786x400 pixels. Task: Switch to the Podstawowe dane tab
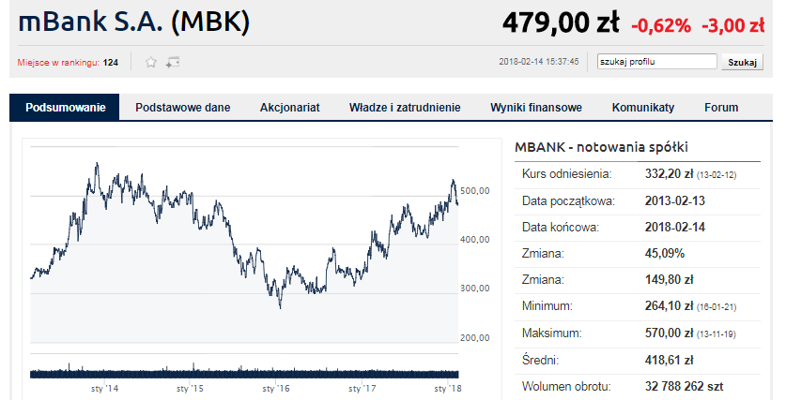182,107
